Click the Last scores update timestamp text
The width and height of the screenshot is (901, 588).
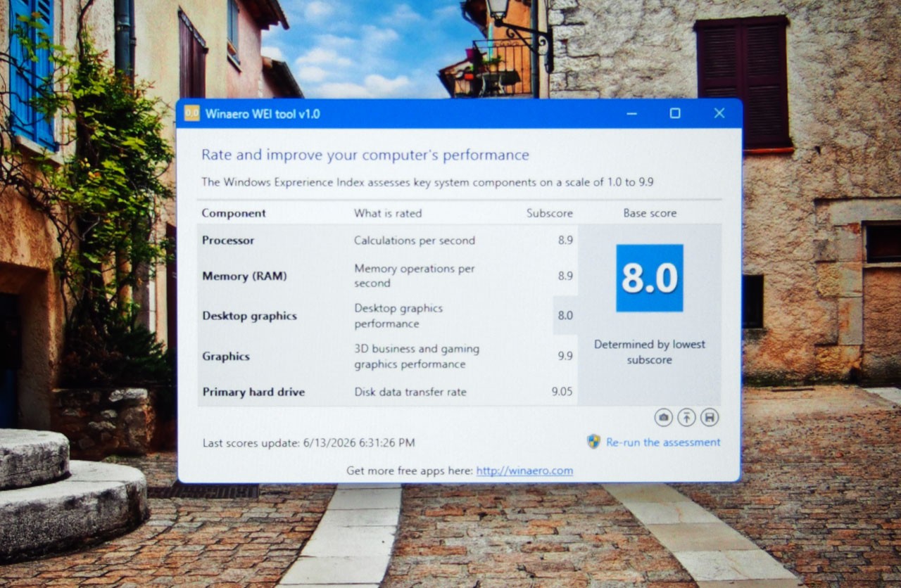click(308, 443)
